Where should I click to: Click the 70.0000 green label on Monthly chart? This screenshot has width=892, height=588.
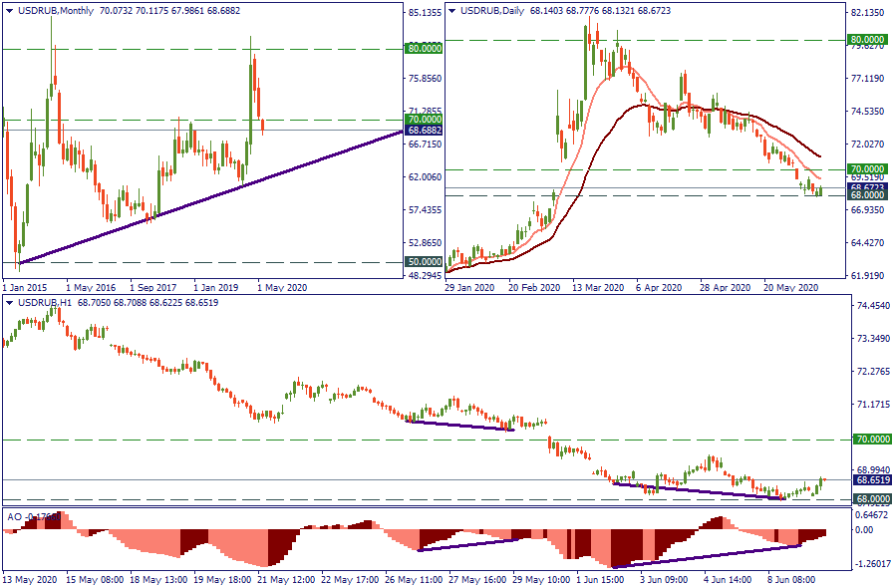(x=425, y=120)
